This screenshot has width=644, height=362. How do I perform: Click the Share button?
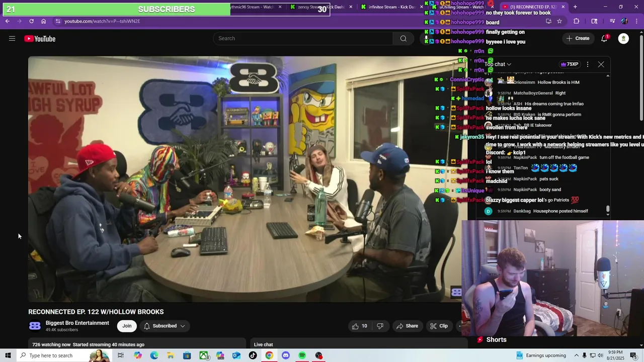tap(407, 326)
